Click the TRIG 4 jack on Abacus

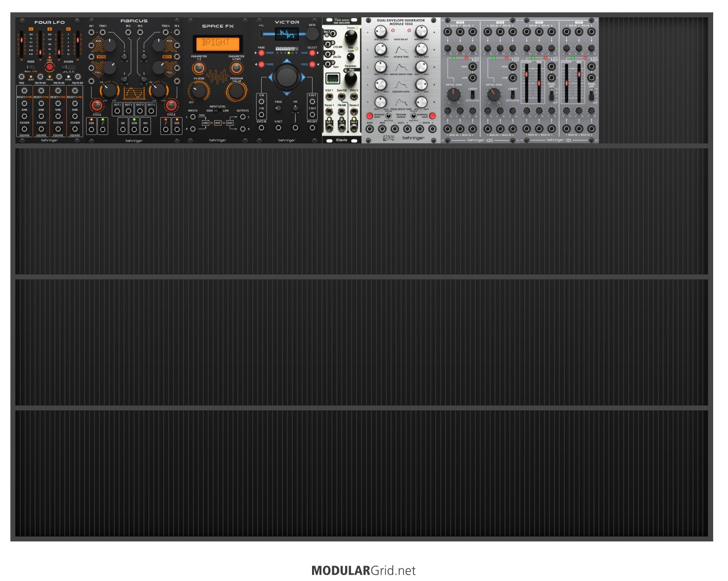[165, 33]
